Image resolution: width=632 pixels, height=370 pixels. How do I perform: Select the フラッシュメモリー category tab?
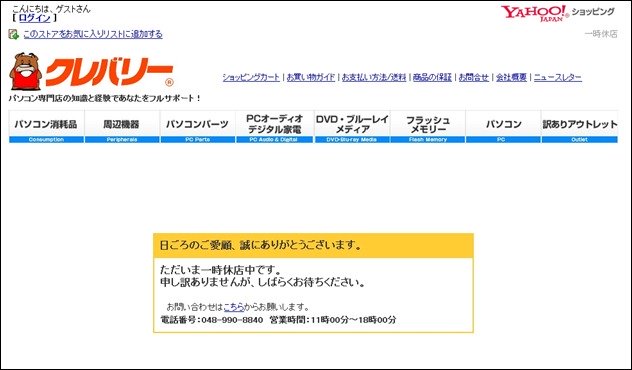(428, 127)
